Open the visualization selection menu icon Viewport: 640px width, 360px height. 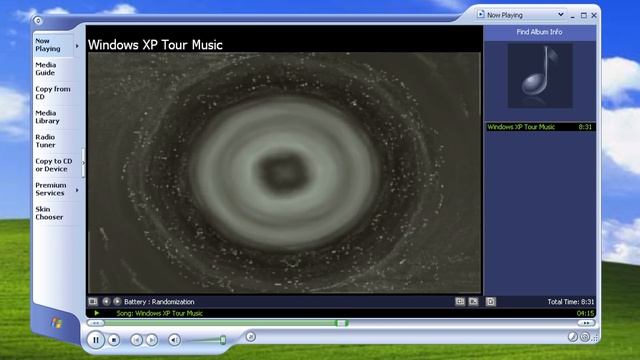point(93,301)
